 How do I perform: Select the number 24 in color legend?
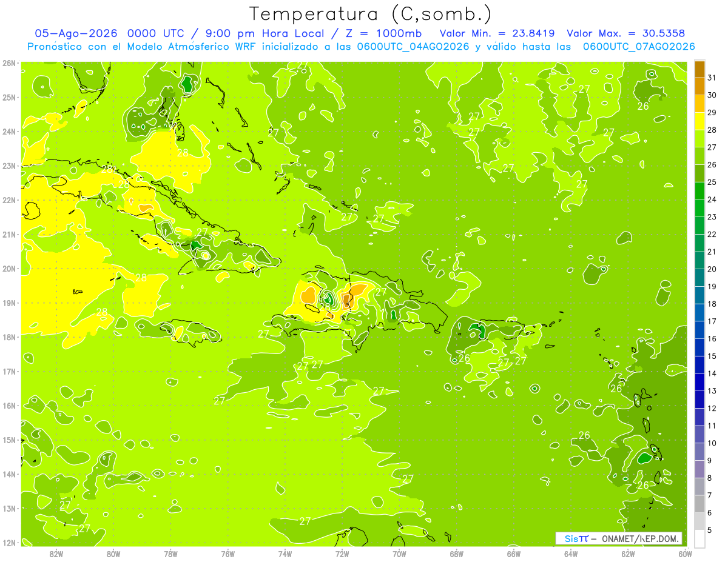coord(712,199)
